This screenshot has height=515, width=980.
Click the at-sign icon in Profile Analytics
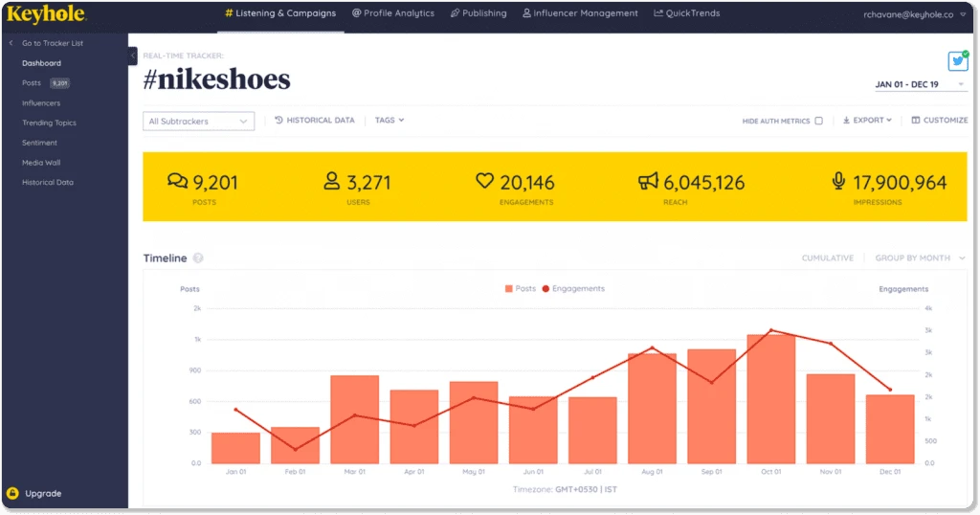[x=356, y=13]
